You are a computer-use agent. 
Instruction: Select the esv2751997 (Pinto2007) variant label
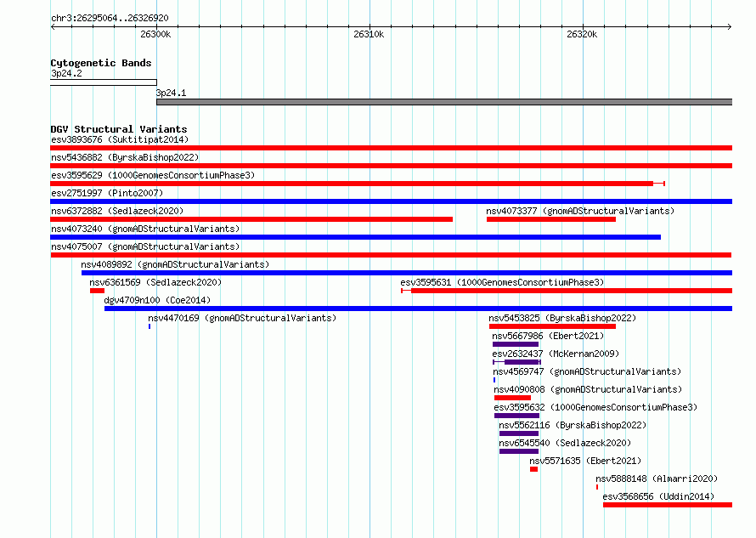107,193
